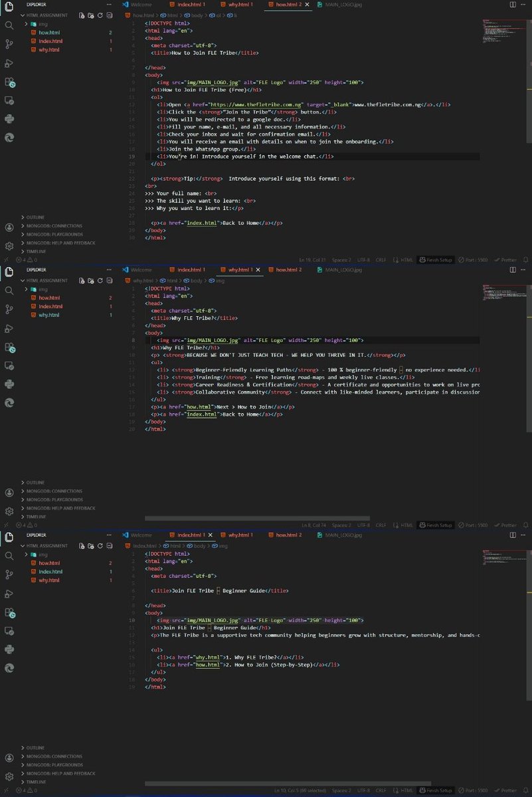Open Search view in the why.html-active window
Screen dimensions: 532x797
(9, 290)
